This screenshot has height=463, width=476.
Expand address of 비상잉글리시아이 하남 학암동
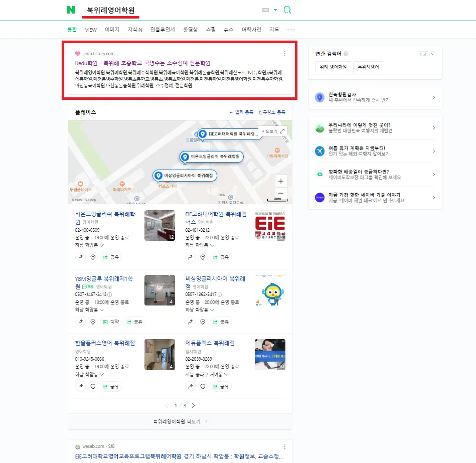tap(200, 310)
